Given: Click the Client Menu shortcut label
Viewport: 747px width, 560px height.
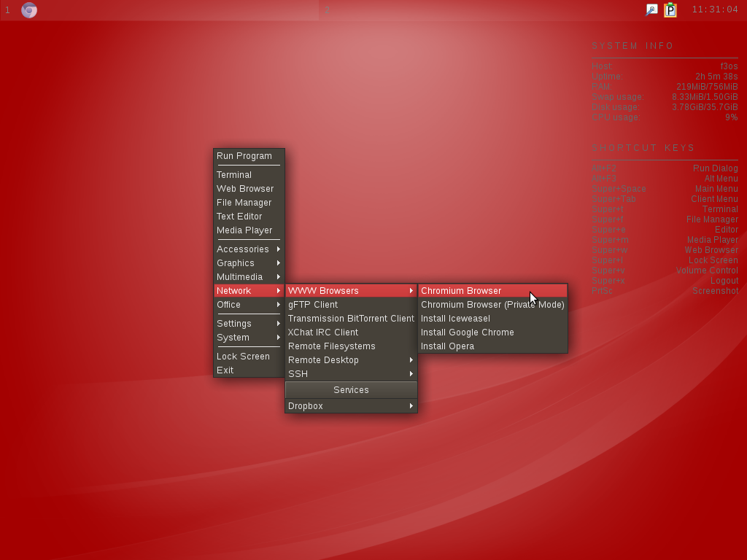Looking at the screenshot, I should (x=714, y=199).
